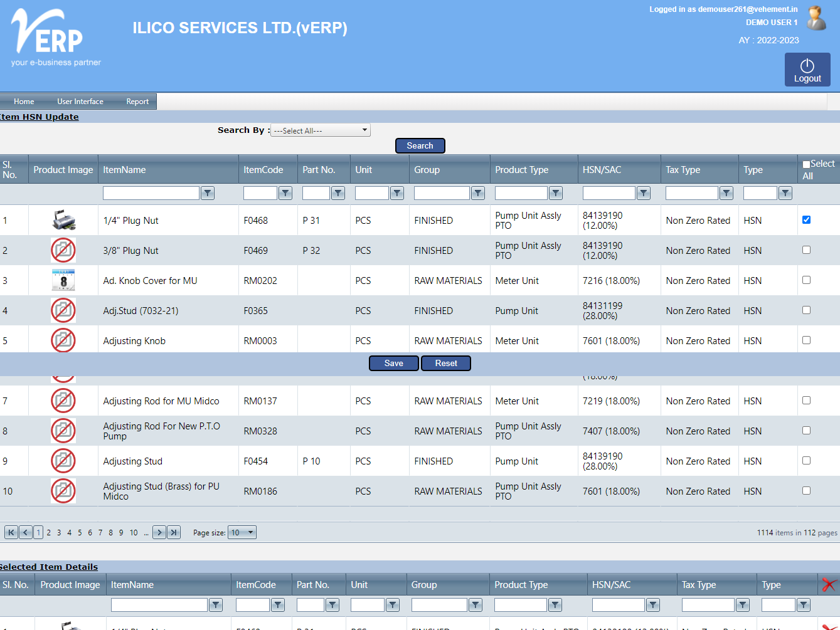Click the ellipsis for more pages
840x630 pixels.
146,533
